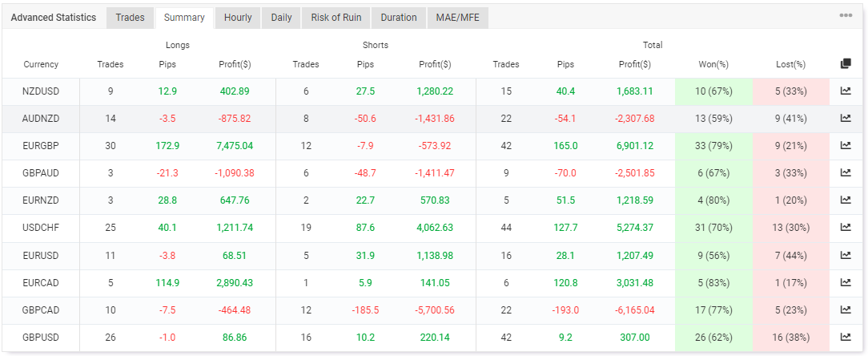This screenshot has height=356, width=868.
Task: Open the three-dots options menu
Action: click(x=846, y=15)
